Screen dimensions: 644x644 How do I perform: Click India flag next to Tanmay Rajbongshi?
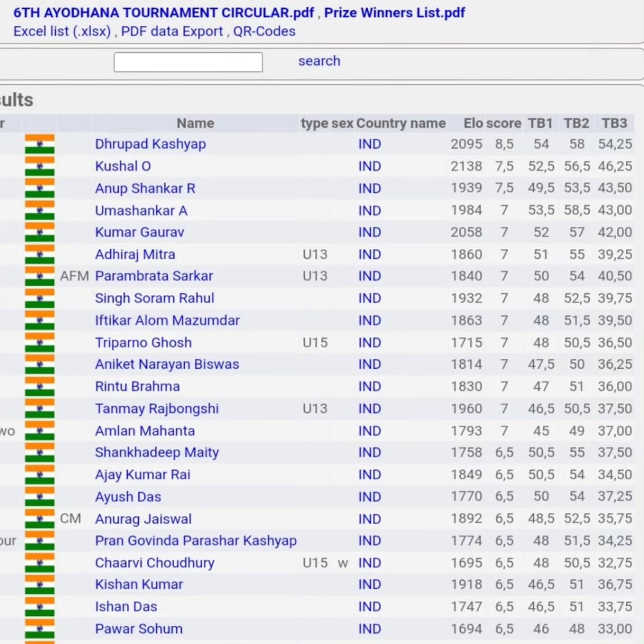39,409
